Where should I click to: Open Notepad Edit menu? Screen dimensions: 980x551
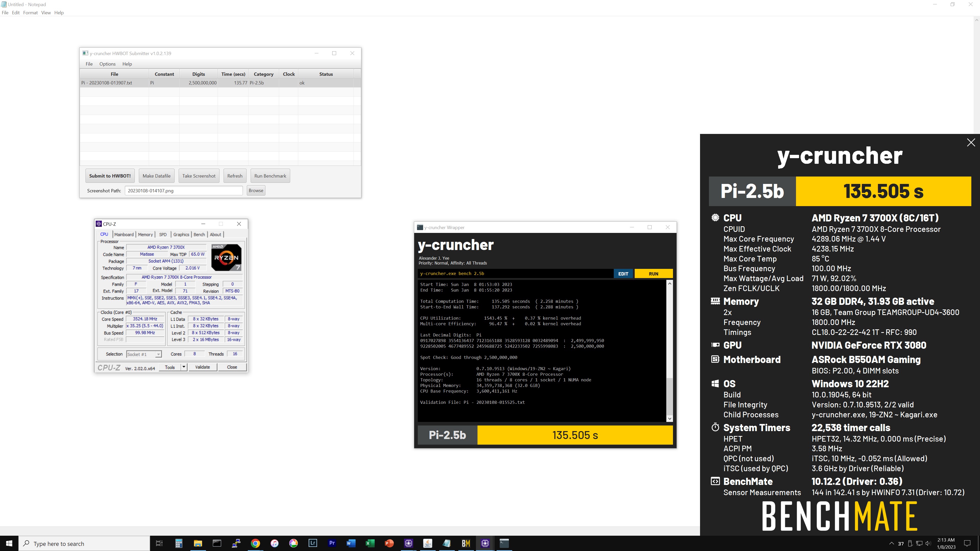coord(16,12)
